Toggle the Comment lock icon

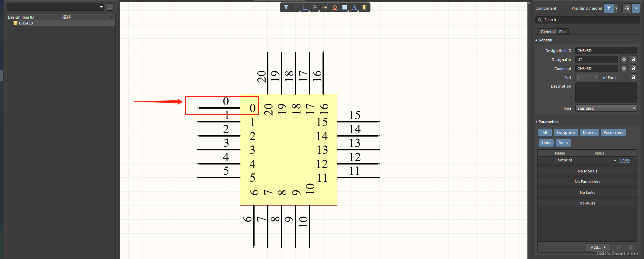point(633,69)
